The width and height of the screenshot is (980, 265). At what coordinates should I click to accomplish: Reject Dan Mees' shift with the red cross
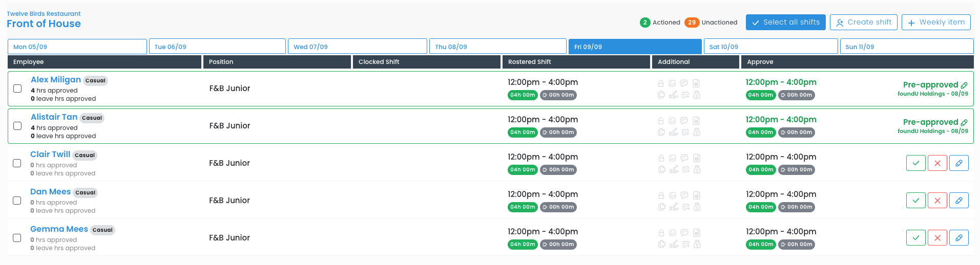pos(937,201)
